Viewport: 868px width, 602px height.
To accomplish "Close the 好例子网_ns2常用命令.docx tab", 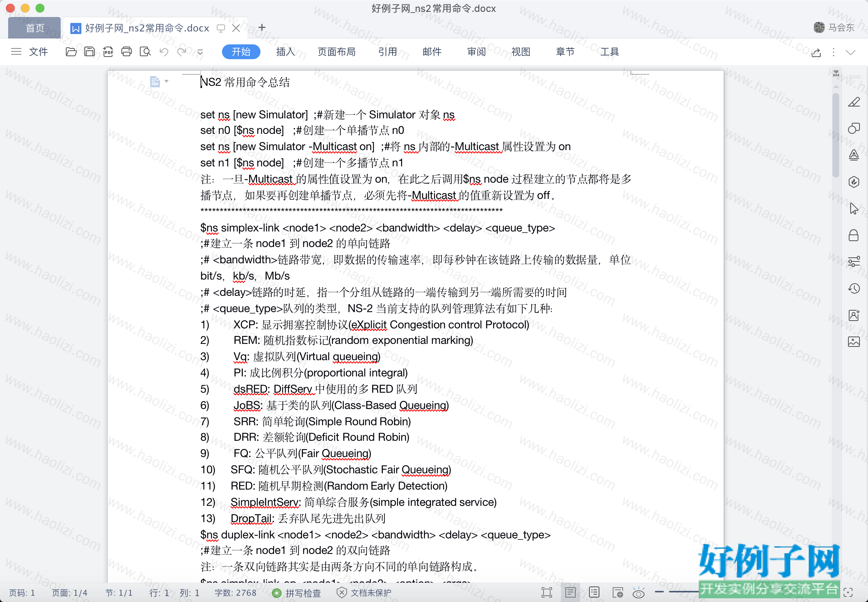I will 236,28.
